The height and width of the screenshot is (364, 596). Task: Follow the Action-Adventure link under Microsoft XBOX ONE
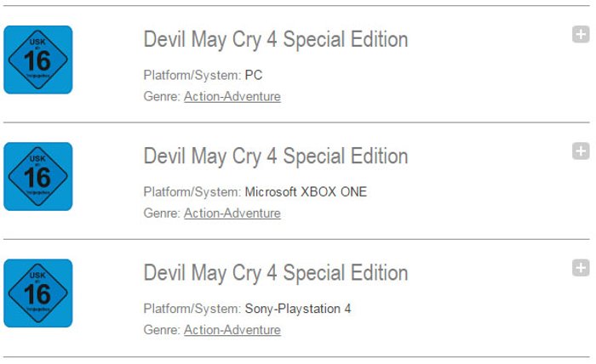pos(232,213)
